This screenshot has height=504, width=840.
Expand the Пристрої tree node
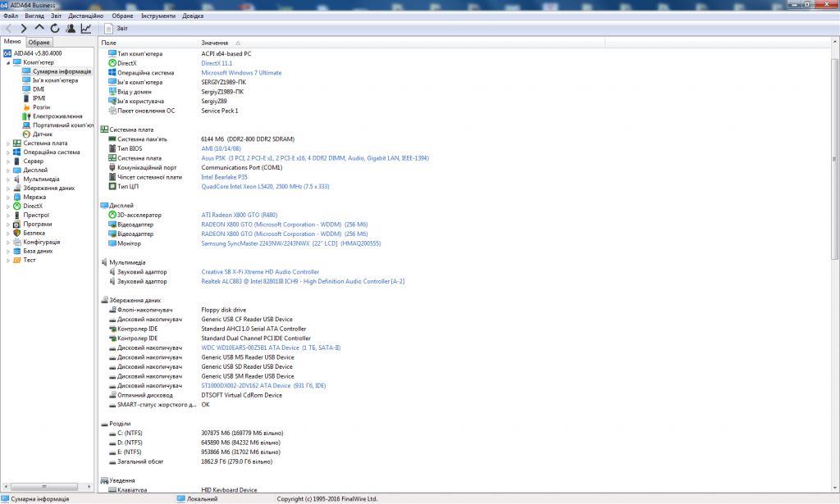[8, 215]
